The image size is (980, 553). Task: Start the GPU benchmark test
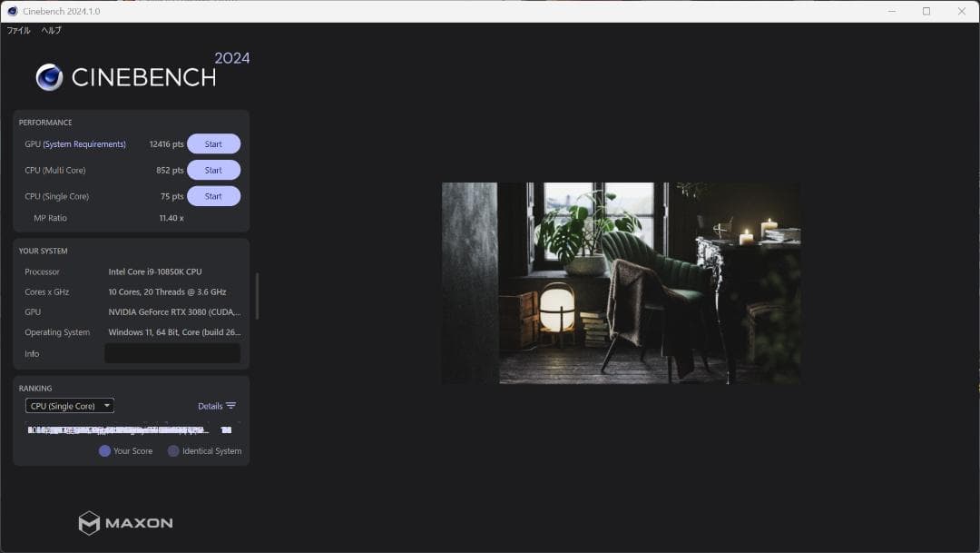coord(213,143)
